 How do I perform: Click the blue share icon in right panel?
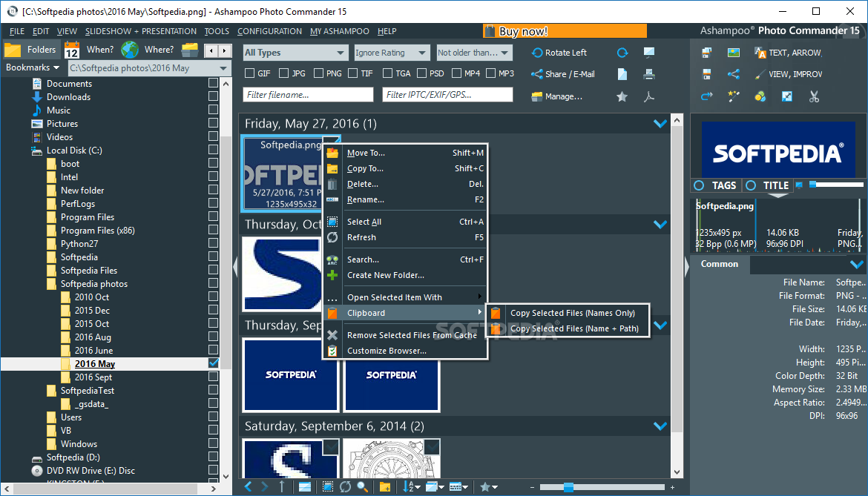(734, 74)
